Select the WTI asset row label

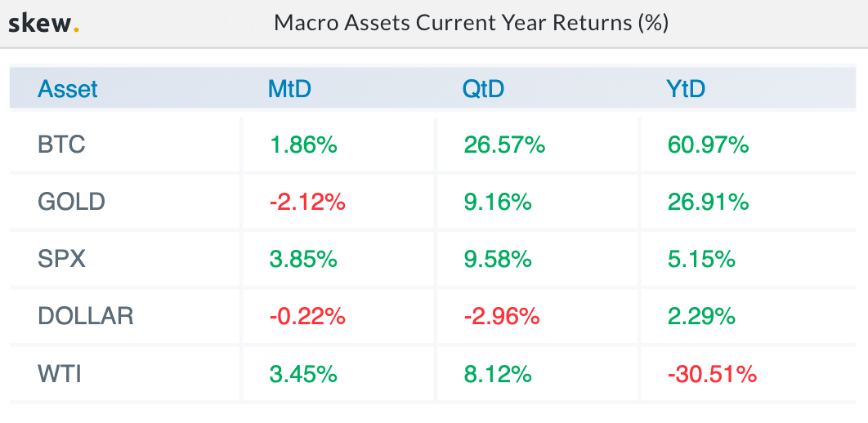click(x=59, y=374)
